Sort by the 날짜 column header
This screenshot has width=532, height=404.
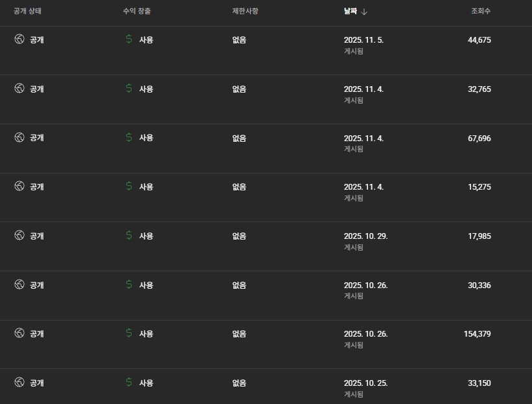[351, 11]
